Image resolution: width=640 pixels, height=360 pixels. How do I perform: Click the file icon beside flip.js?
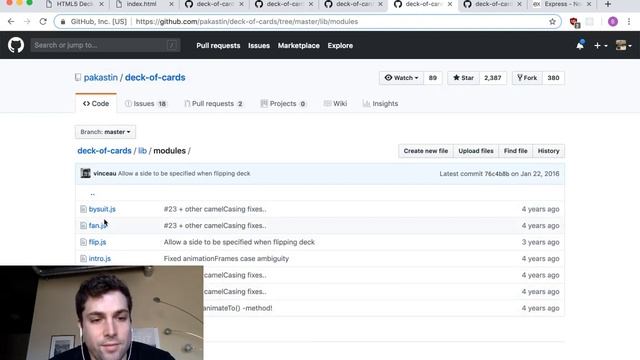(x=83, y=242)
